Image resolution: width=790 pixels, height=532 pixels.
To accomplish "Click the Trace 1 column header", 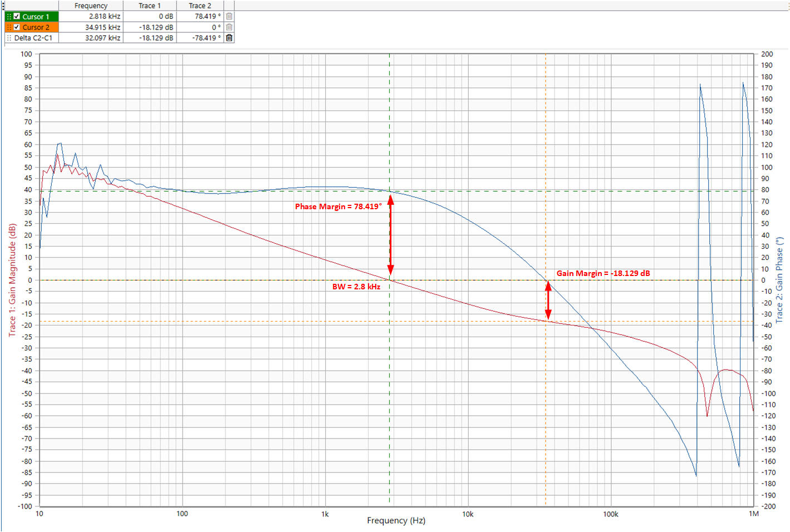I will 149,6.
